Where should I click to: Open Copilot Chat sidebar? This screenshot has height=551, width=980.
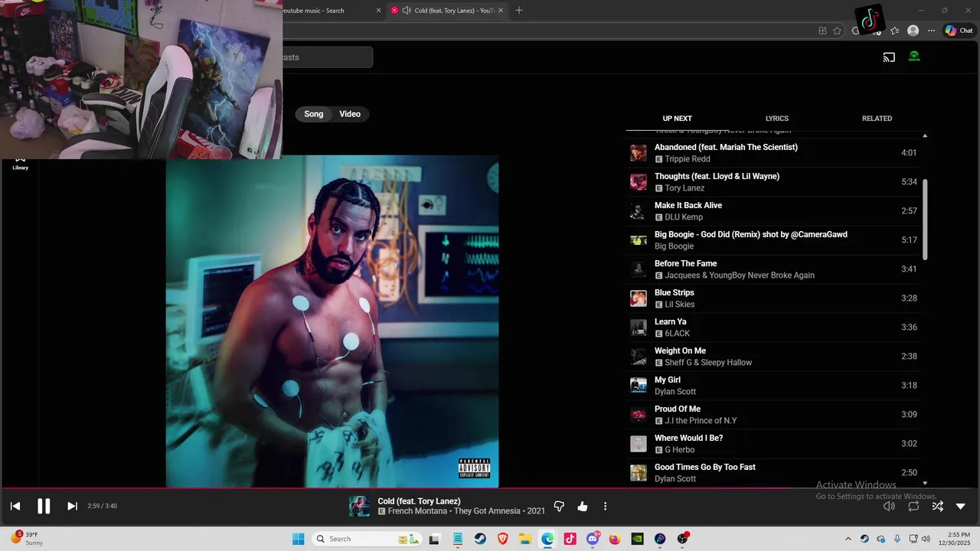click(959, 31)
